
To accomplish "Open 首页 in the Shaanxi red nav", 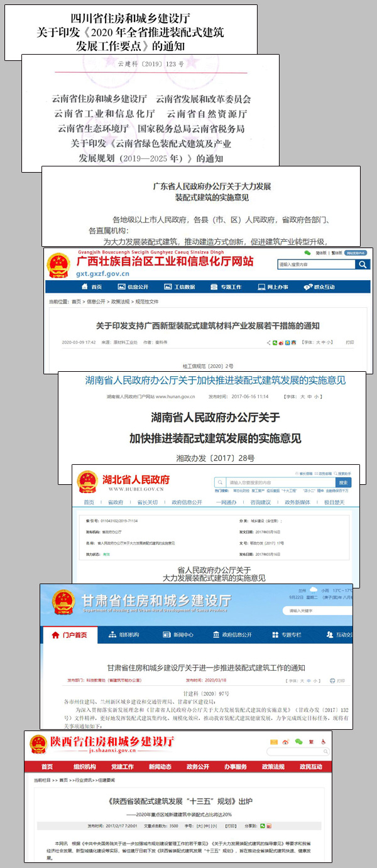I will (x=47, y=767).
